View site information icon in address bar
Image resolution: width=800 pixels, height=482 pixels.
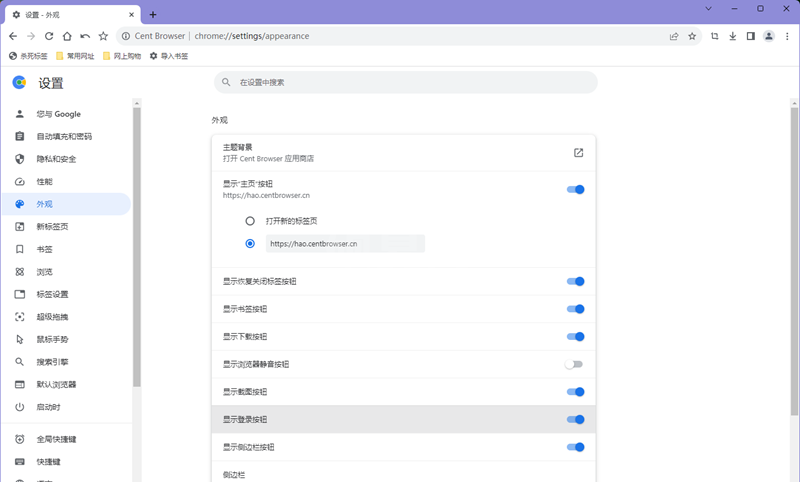(126, 36)
